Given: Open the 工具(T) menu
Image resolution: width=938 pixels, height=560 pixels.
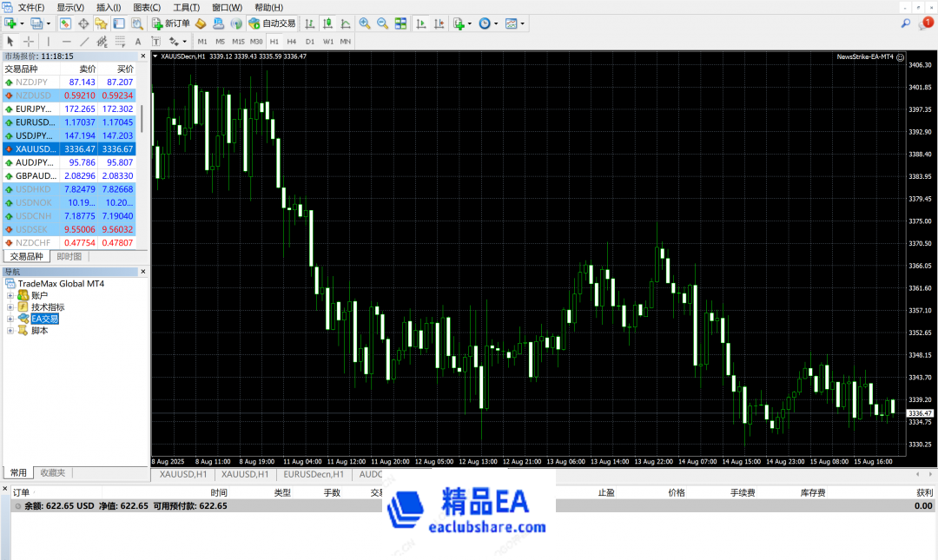Looking at the screenshot, I should tap(186, 7).
